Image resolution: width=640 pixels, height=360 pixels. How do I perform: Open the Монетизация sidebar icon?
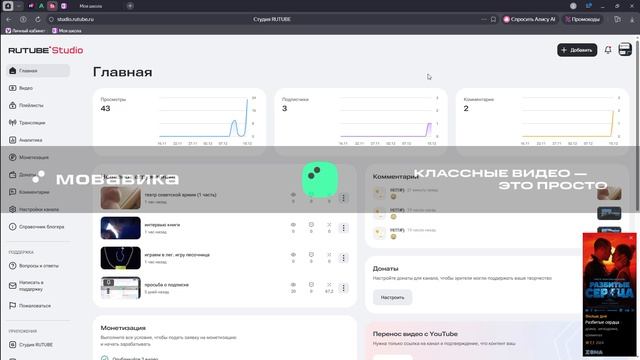pos(13,157)
